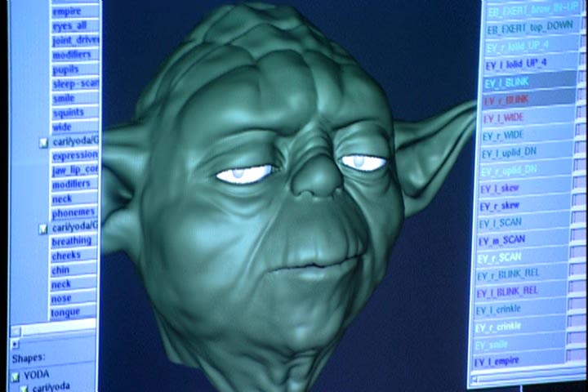Select EY_l_crinkle shape
Image resolution: width=588 pixels, height=392 pixels.
(x=519, y=309)
